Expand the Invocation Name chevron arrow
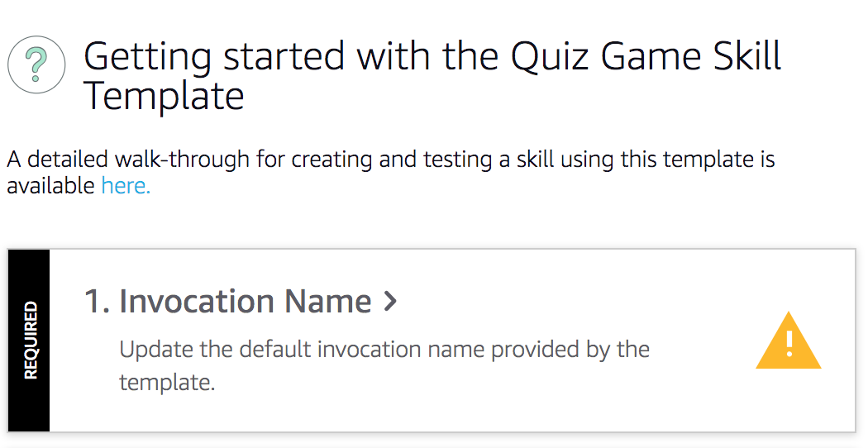The width and height of the screenshot is (868, 448). point(391,302)
